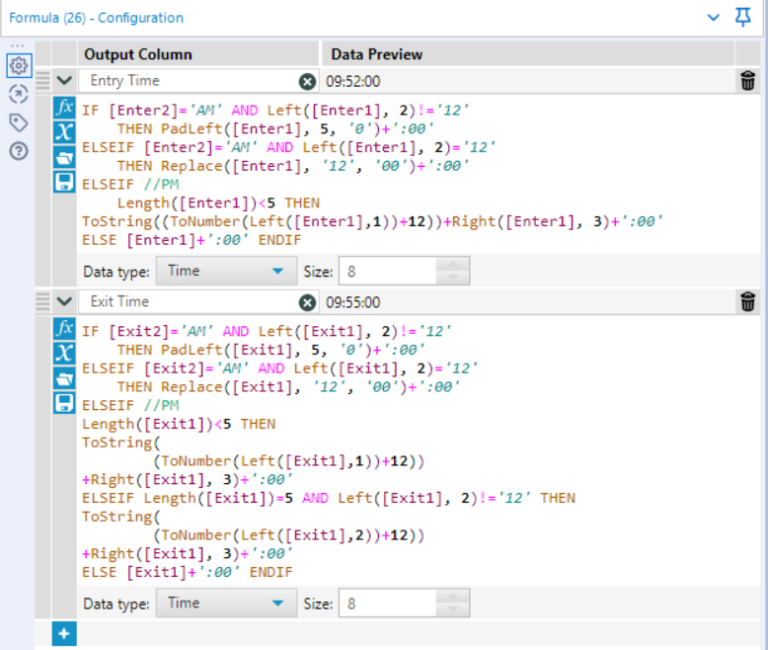Clear the Entry Time output column
This screenshot has width=768, height=650.
tap(307, 81)
